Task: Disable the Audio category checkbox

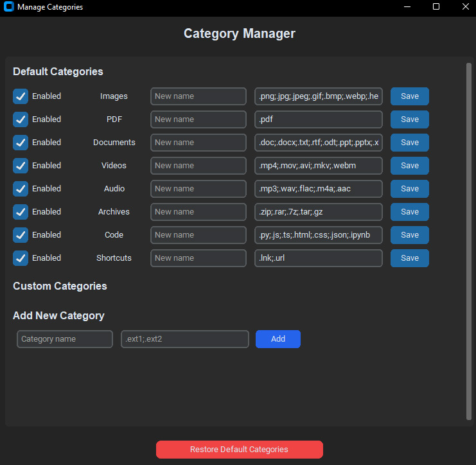Action: 21,188
